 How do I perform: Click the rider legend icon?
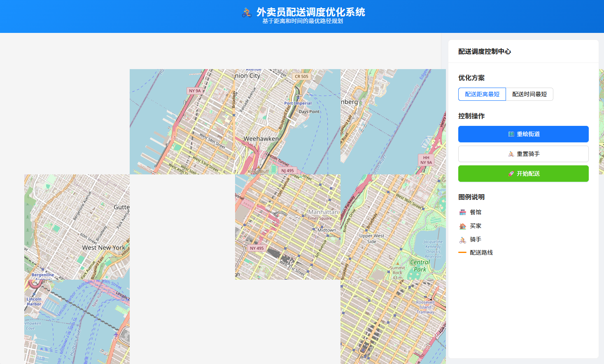click(x=463, y=239)
